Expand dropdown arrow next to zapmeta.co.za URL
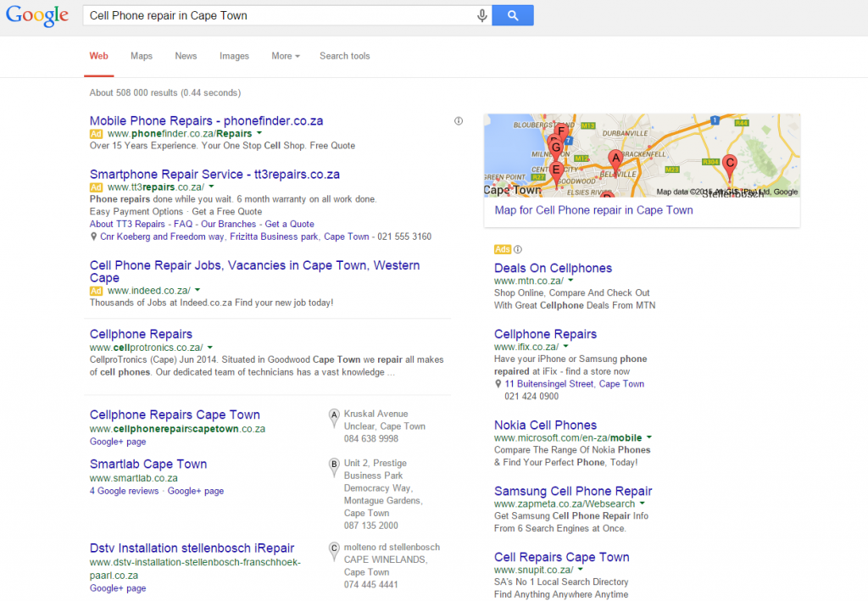Screen dimensions: 868x601 [x=643, y=504]
